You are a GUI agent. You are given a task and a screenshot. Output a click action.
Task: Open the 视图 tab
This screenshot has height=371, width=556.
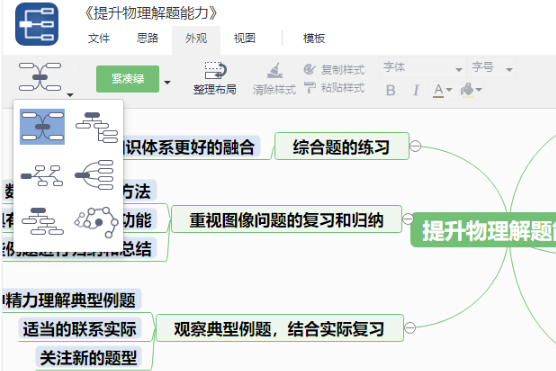coord(245,38)
